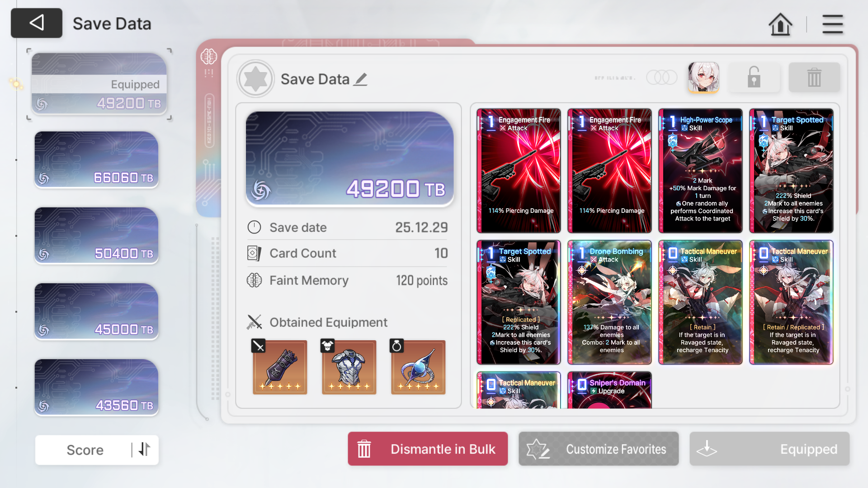Image resolution: width=868 pixels, height=488 pixels.
Task: Open the home screen icon
Action: tap(780, 24)
